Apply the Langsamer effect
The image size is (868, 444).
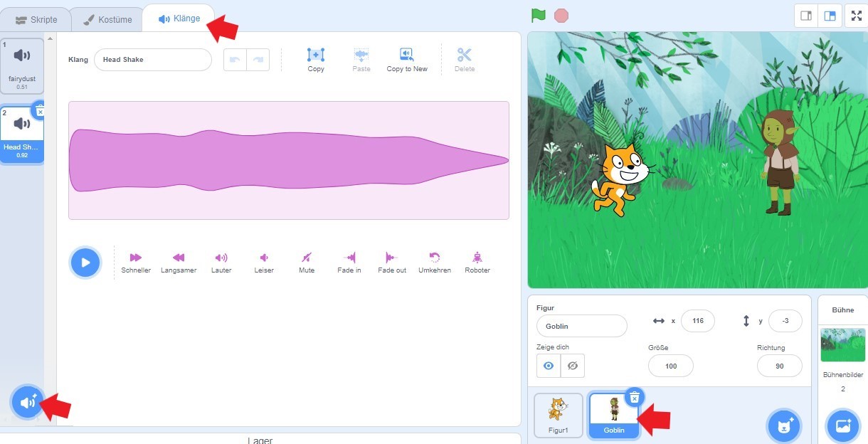click(179, 263)
